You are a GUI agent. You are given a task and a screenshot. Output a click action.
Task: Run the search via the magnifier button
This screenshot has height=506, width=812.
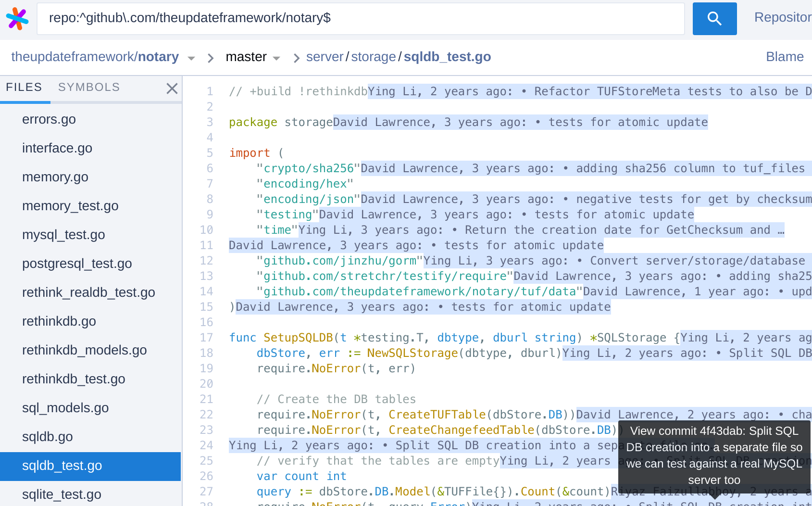[714, 19]
